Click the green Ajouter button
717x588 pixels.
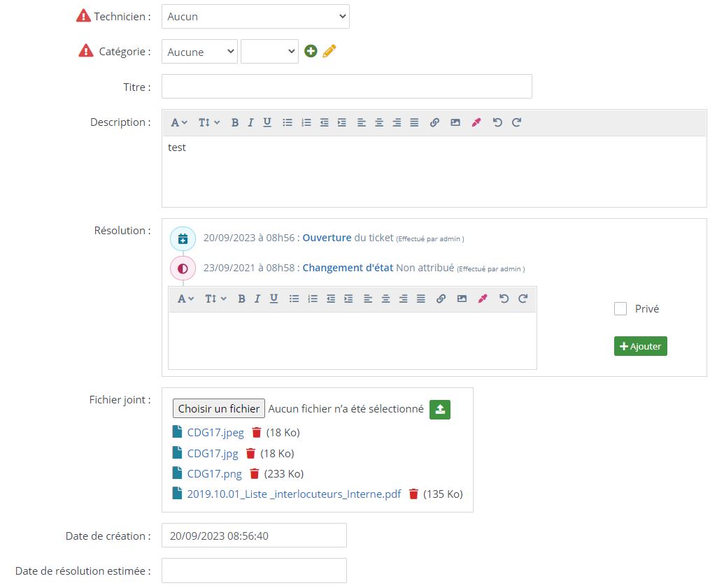(x=641, y=346)
